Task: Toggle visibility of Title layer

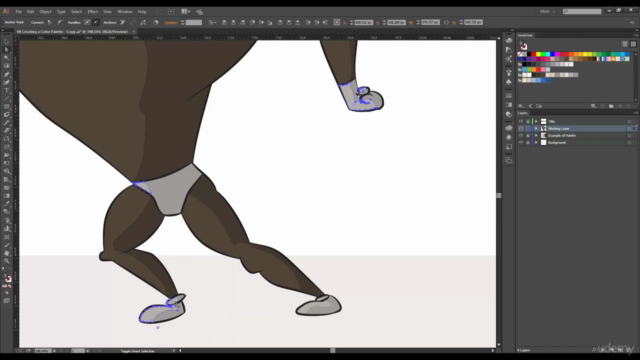Action: [x=520, y=121]
